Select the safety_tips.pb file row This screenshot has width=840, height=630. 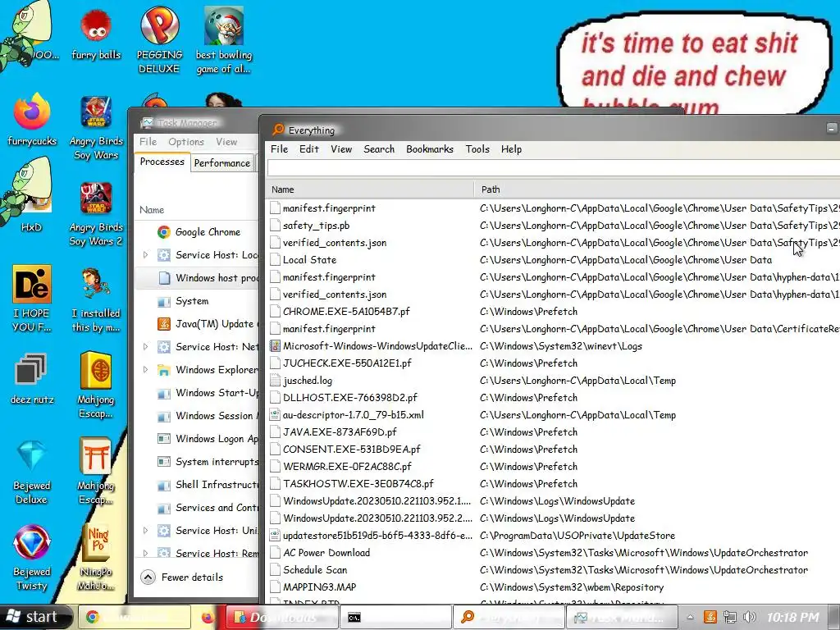click(552, 226)
